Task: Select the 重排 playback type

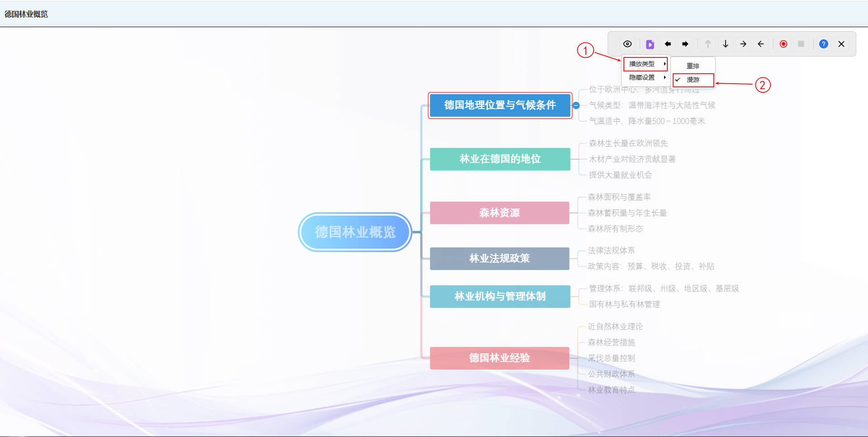Action: tap(693, 66)
